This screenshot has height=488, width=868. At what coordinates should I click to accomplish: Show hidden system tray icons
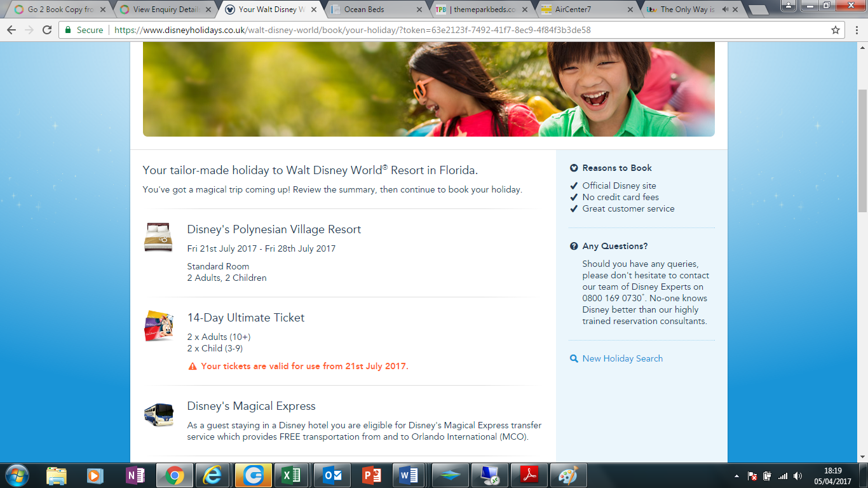point(737,476)
